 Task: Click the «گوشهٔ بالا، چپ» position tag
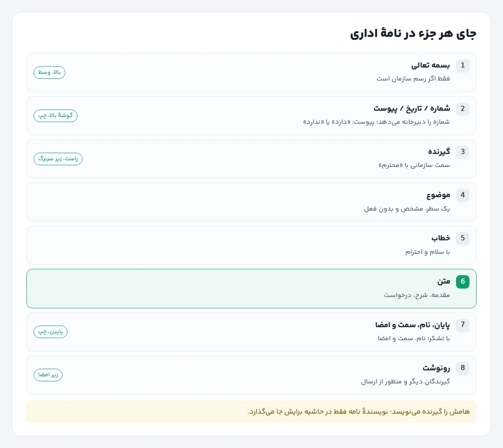55,116
